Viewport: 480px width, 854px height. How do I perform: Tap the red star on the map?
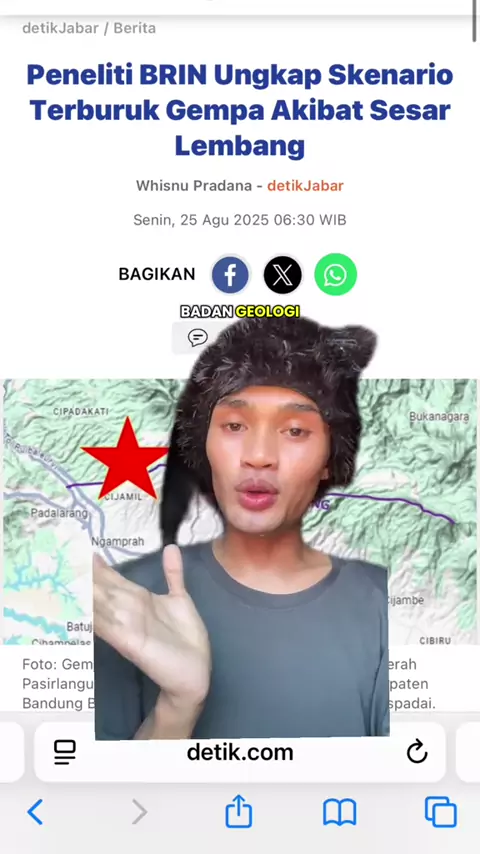126,459
